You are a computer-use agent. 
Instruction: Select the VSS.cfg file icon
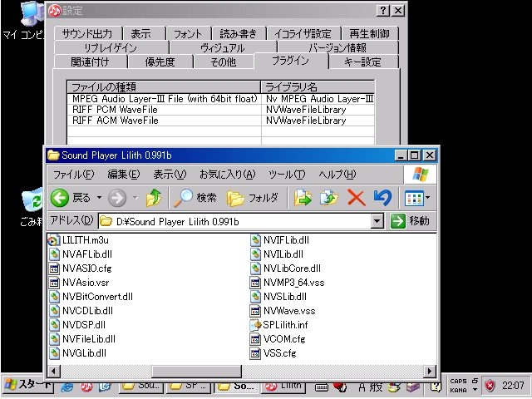click(255, 353)
